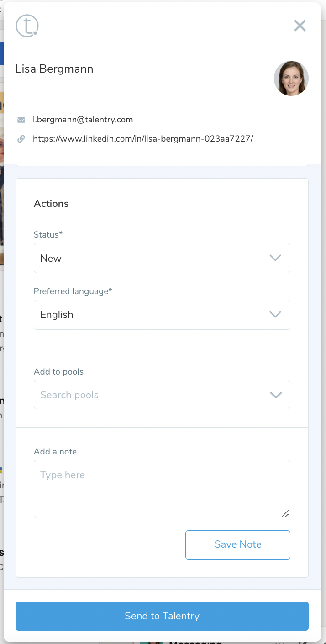Click Lisa Bergmann's profile photo
This screenshot has height=644, width=326.
point(291,78)
